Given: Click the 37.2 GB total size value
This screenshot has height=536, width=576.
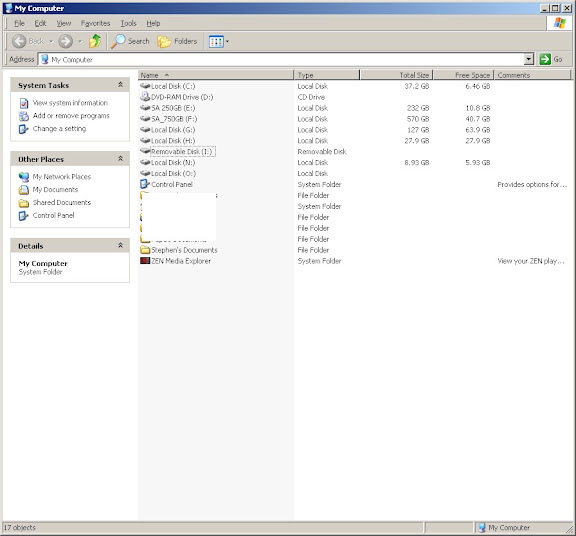Looking at the screenshot, I should click(x=417, y=86).
